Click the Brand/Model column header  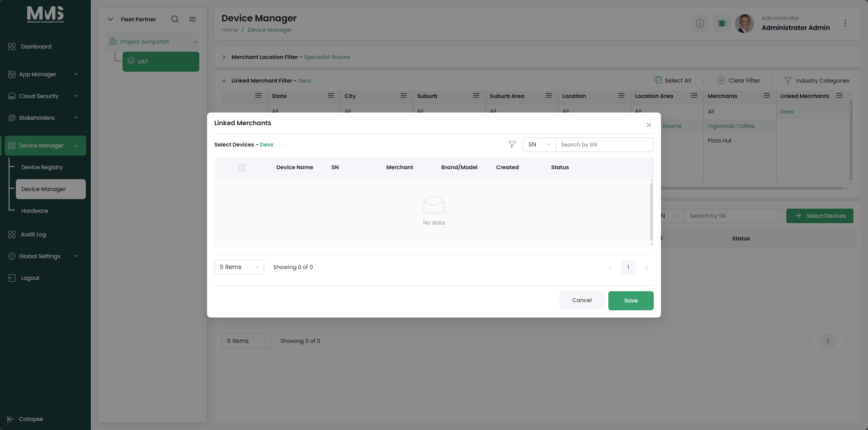pos(459,167)
